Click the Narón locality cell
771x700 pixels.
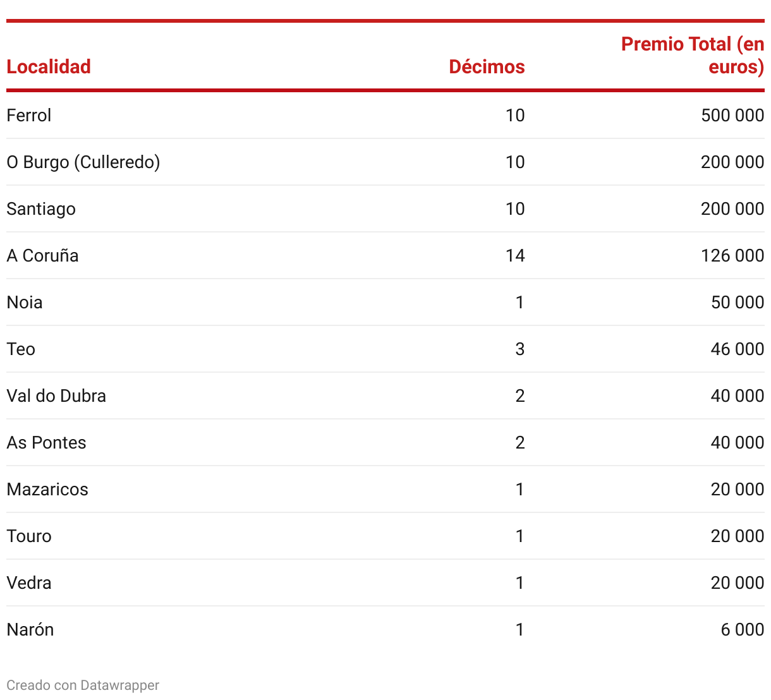pyautogui.click(x=30, y=629)
